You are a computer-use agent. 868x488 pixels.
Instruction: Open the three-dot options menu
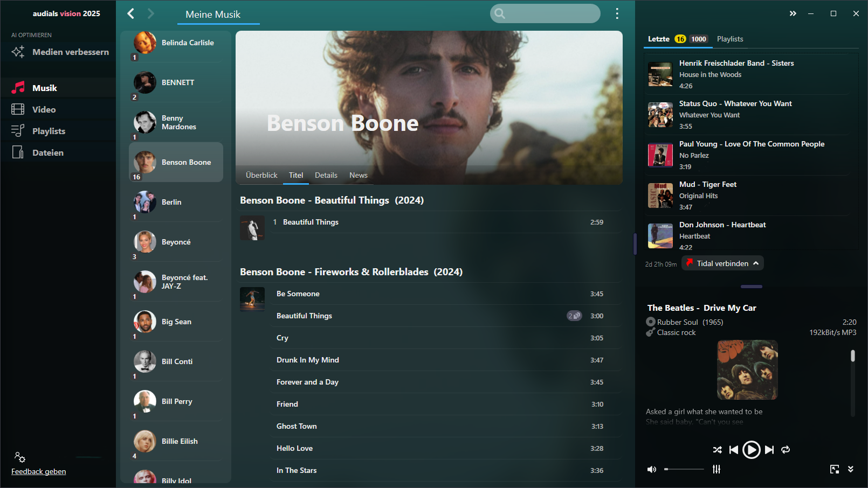[x=617, y=14]
